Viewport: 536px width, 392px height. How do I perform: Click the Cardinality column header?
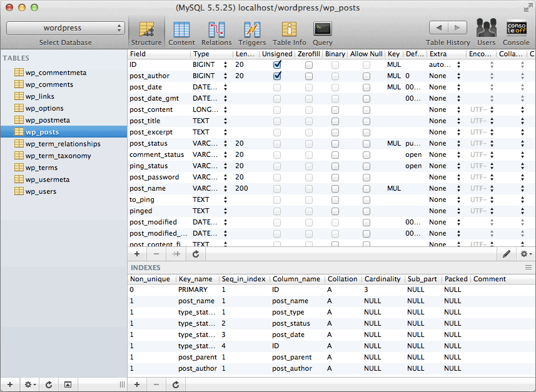(382, 279)
